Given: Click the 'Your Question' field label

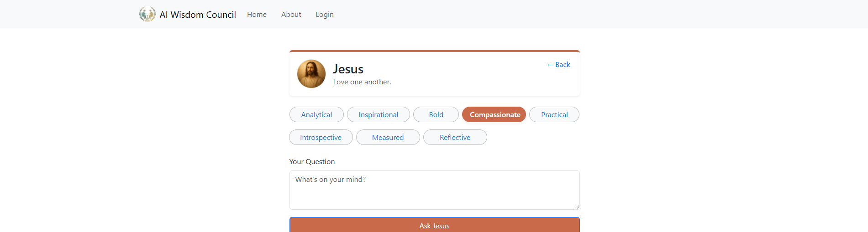Looking at the screenshot, I should (312, 162).
